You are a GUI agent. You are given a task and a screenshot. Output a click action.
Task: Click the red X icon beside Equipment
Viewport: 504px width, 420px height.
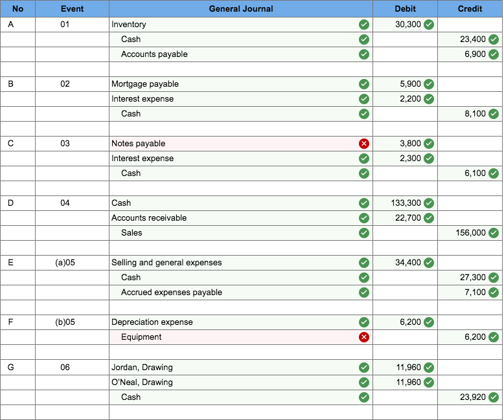(x=364, y=337)
